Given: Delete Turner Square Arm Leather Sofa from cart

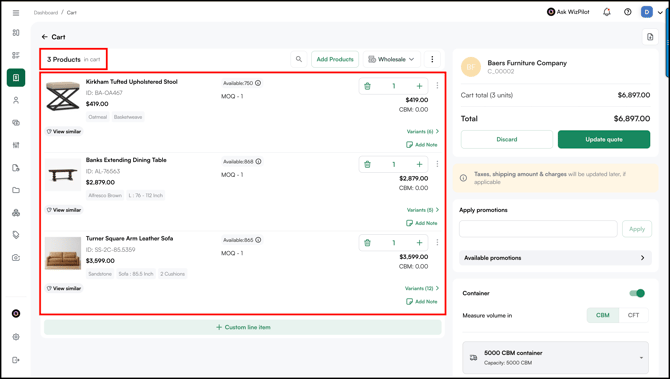Looking at the screenshot, I should click(x=367, y=243).
